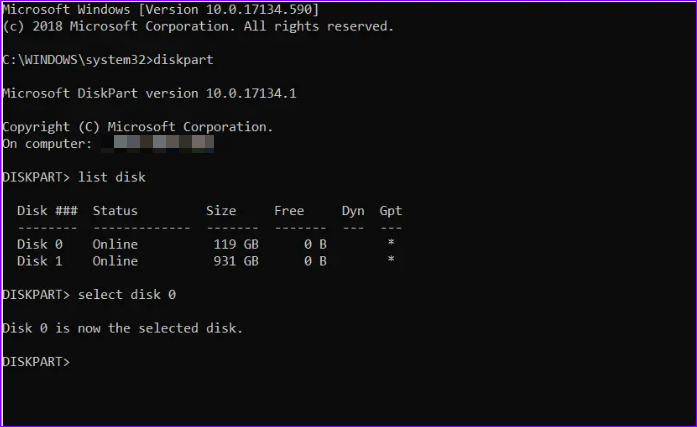Screen dimensions: 697x427
Task: Click the 'Dyn' column header
Action: coord(353,211)
